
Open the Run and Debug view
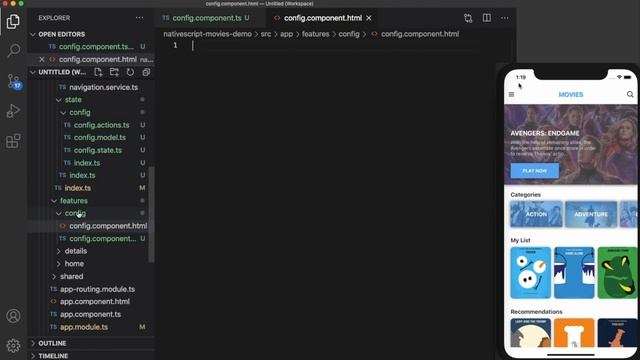(x=13, y=111)
